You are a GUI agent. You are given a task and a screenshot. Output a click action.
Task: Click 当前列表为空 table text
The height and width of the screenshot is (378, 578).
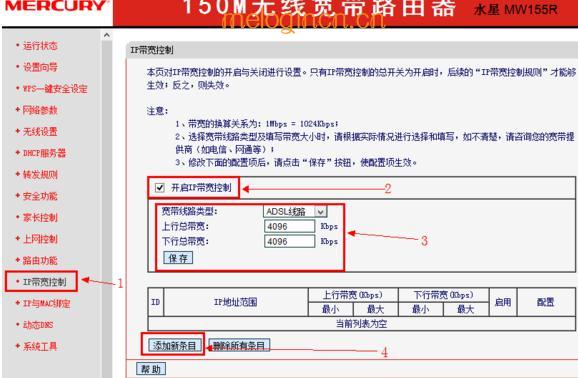click(x=361, y=324)
